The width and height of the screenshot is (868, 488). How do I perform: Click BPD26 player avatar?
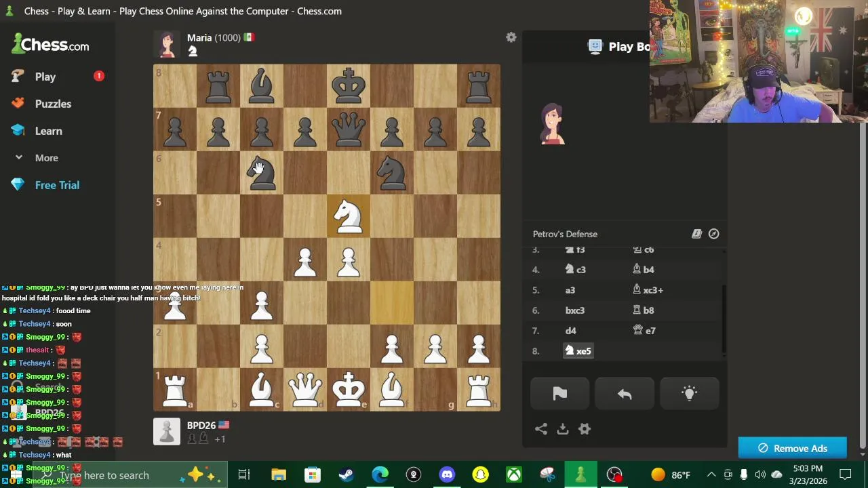click(x=167, y=432)
